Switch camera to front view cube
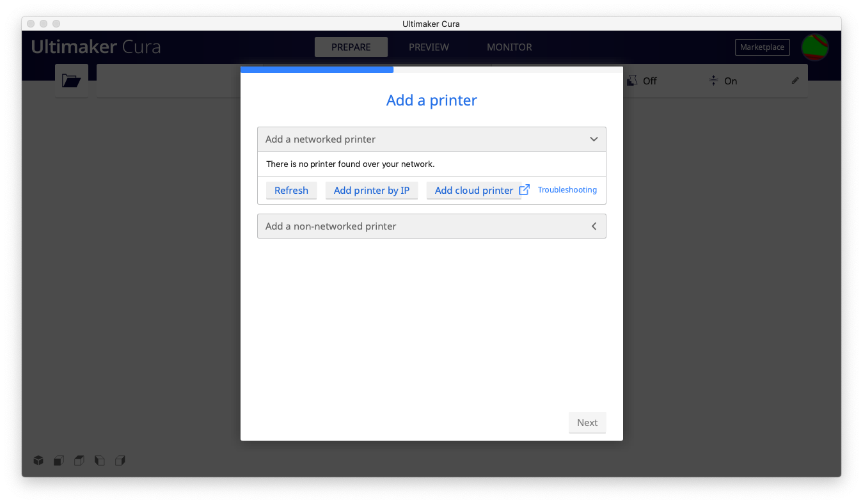 (59, 460)
